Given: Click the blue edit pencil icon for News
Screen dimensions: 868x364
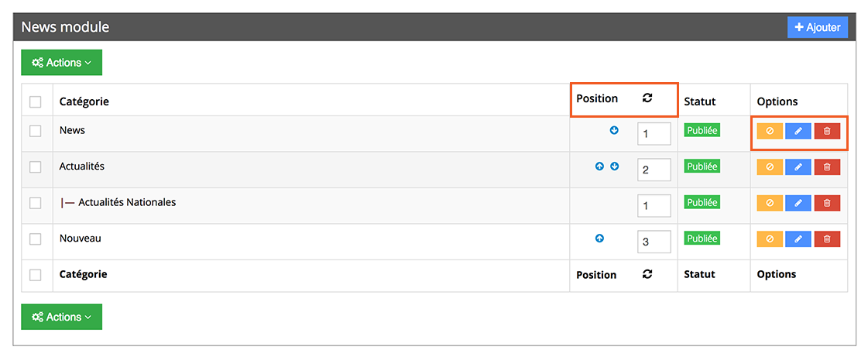Looking at the screenshot, I should pos(798,131).
